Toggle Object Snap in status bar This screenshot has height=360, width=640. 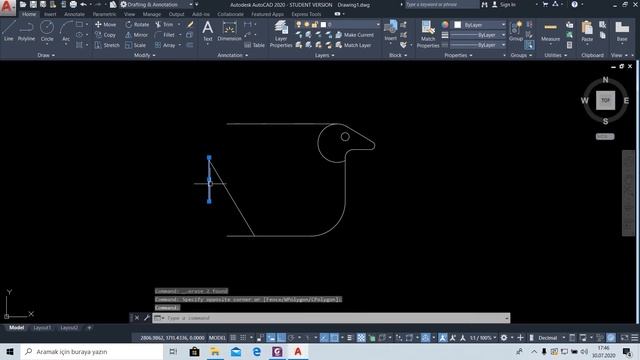[334, 338]
